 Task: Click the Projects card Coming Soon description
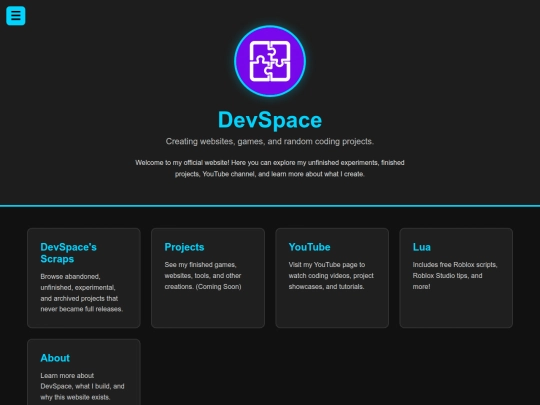click(203, 276)
